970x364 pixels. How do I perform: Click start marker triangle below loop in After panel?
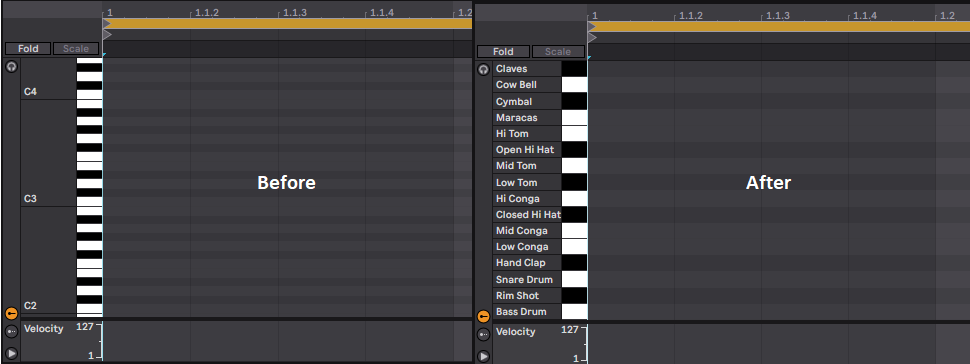[591, 38]
